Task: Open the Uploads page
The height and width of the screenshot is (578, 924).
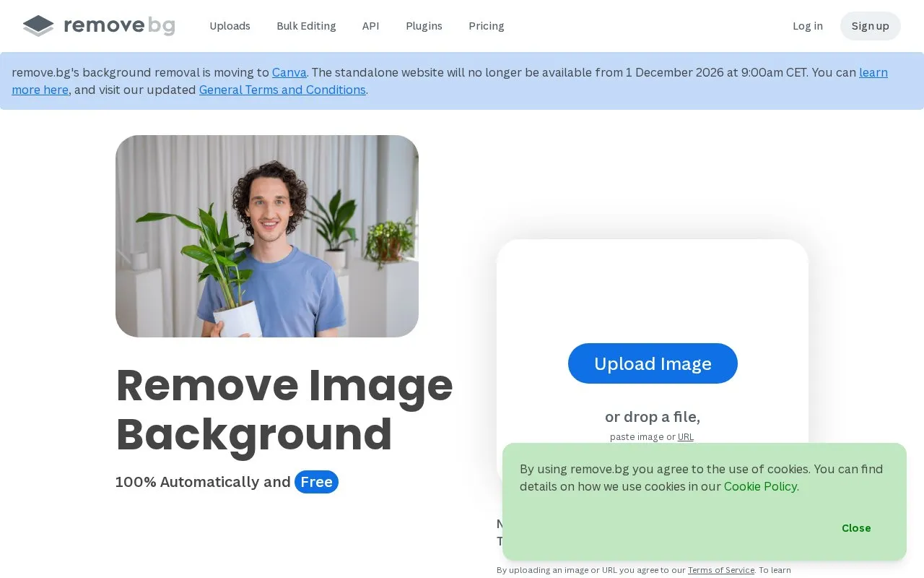Action: click(x=230, y=26)
